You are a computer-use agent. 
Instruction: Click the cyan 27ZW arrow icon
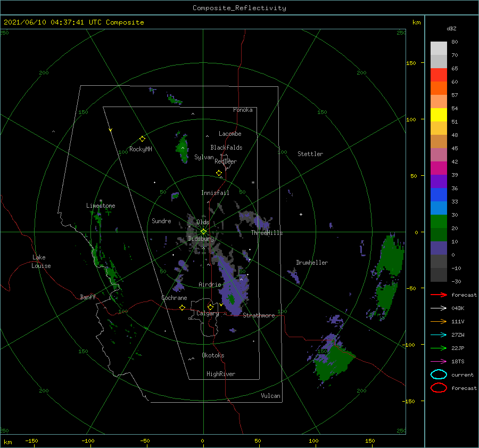439,335
